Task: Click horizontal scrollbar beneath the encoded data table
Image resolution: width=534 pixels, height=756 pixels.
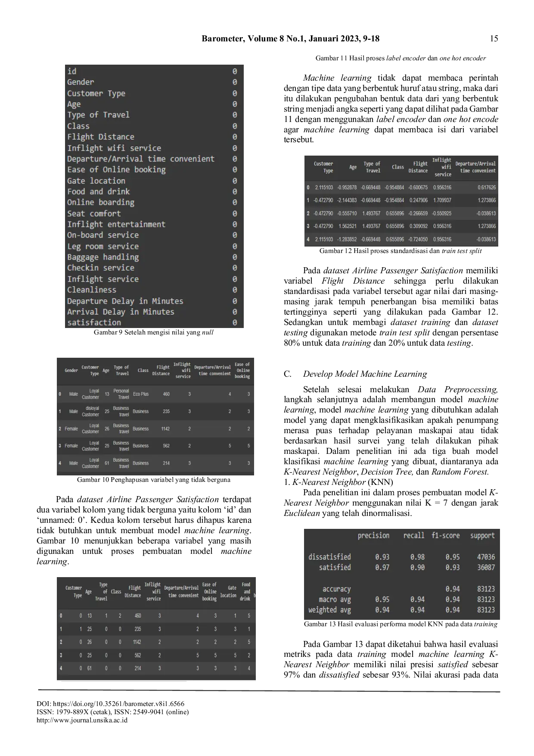Action: tap(157, 681)
